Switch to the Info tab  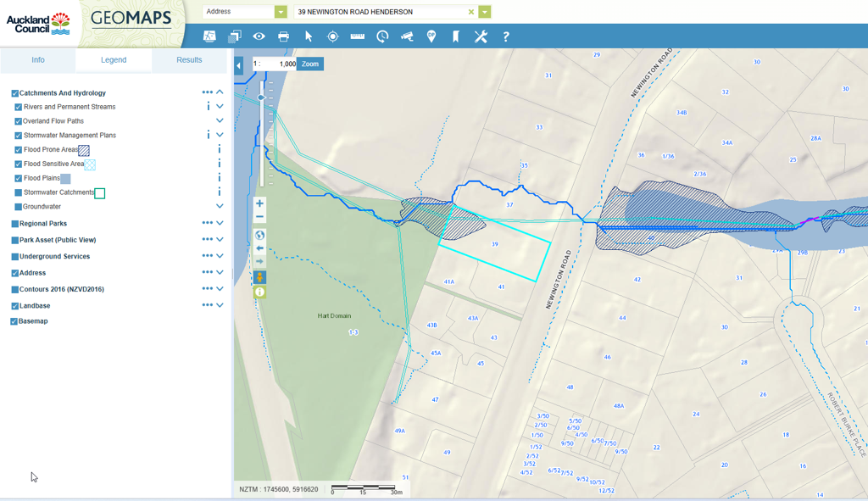pos(38,60)
